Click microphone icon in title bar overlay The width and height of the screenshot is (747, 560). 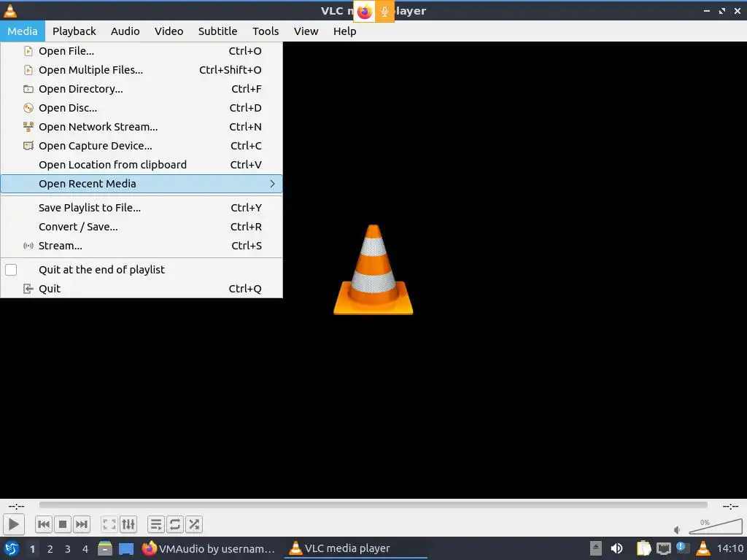384,12
